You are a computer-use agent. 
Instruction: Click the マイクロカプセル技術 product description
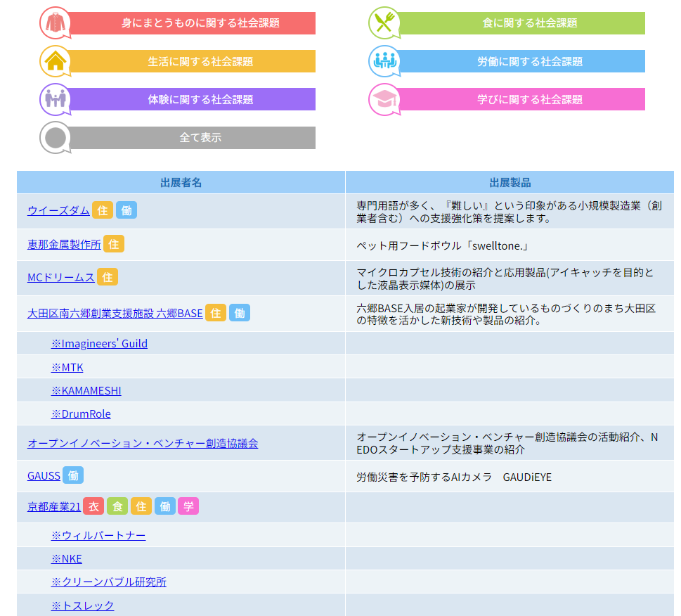[x=505, y=279]
